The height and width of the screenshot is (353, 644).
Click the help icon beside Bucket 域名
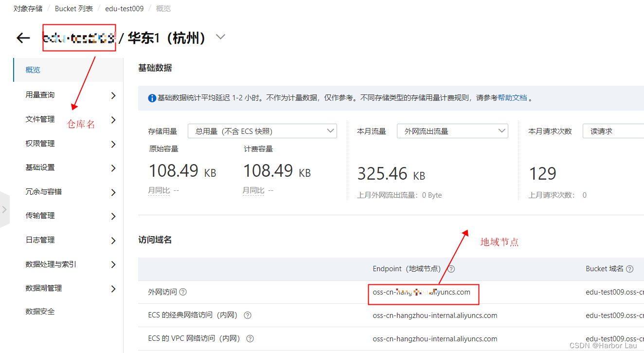629,269
